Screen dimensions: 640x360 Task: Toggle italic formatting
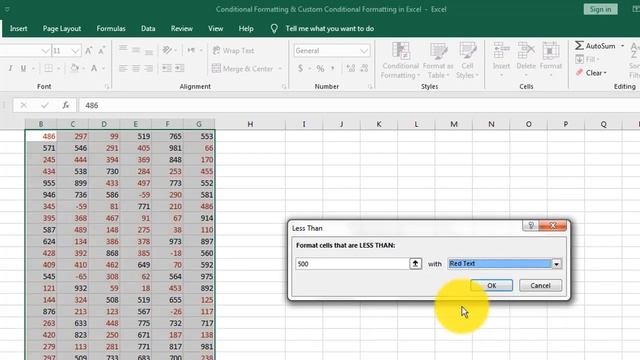point(10,69)
